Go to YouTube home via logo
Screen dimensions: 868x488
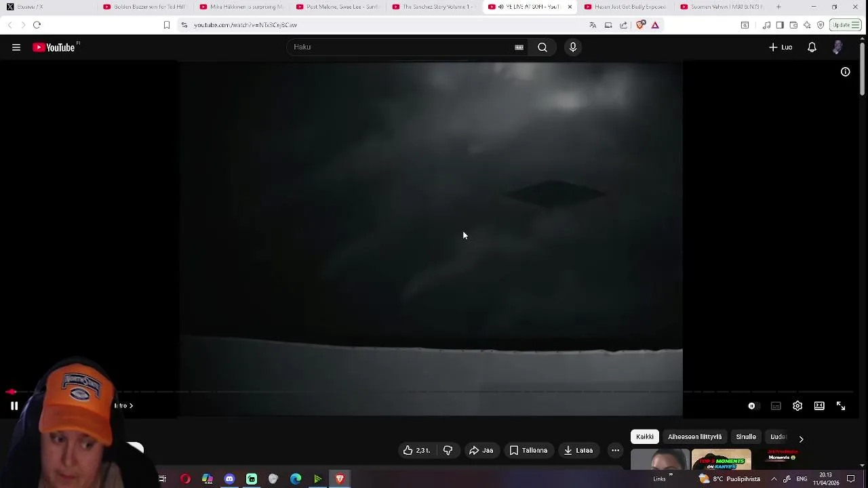click(x=54, y=47)
